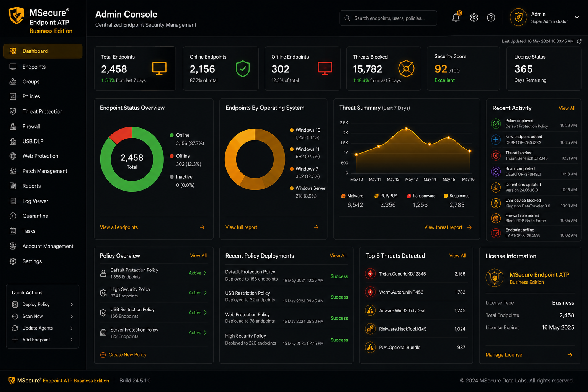Click the Firewall rule added icon
This screenshot has width=588, height=392.
(x=496, y=218)
